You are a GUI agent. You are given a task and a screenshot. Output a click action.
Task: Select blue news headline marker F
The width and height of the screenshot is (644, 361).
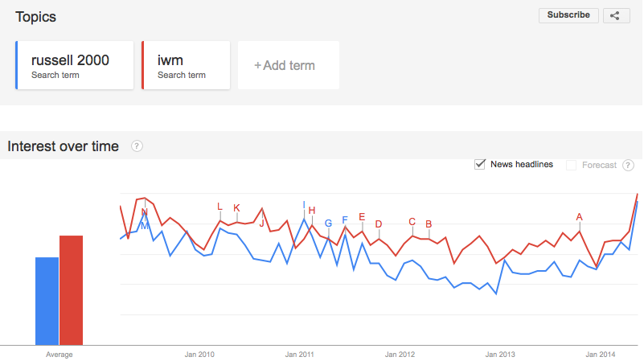coord(345,220)
